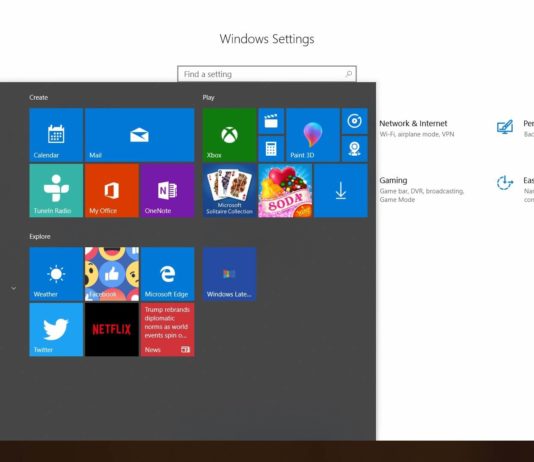Open Network & Internet settings
This screenshot has height=462, width=534.
pos(413,123)
